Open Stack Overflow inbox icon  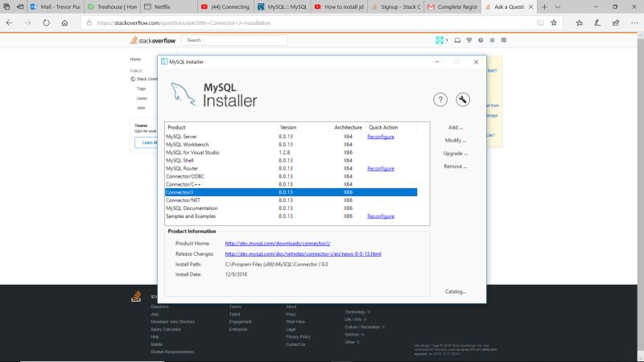click(457, 40)
